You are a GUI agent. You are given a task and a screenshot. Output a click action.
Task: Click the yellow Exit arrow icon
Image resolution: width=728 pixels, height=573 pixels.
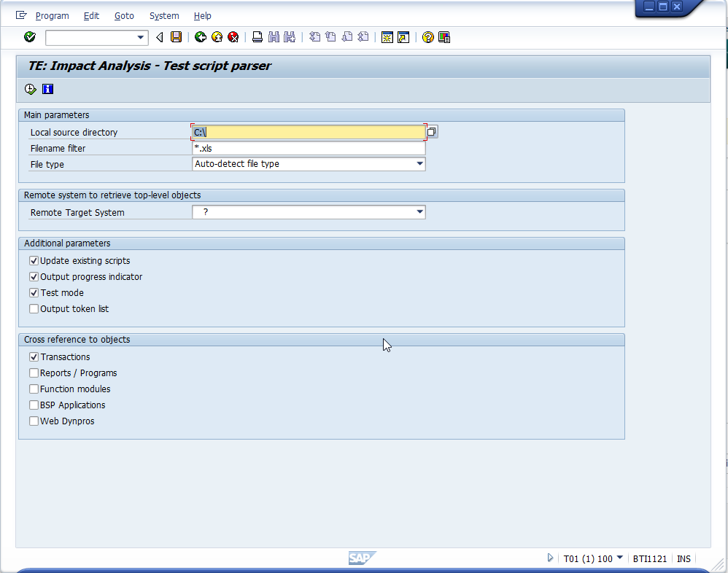point(217,37)
